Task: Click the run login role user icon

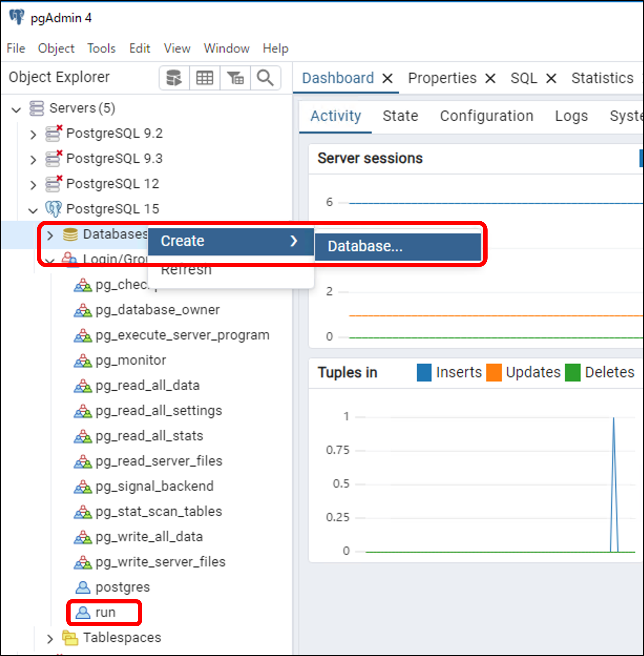Action: [83, 613]
